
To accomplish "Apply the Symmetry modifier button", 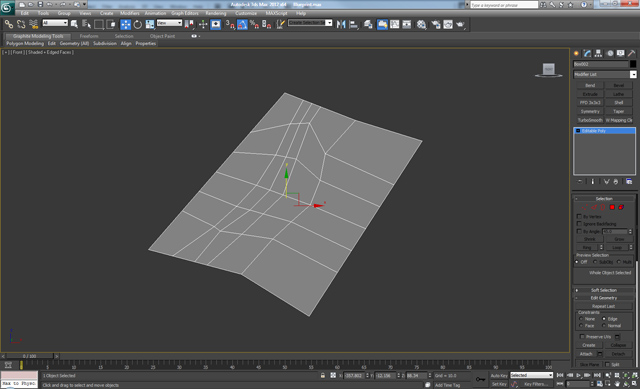I will point(590,111).
